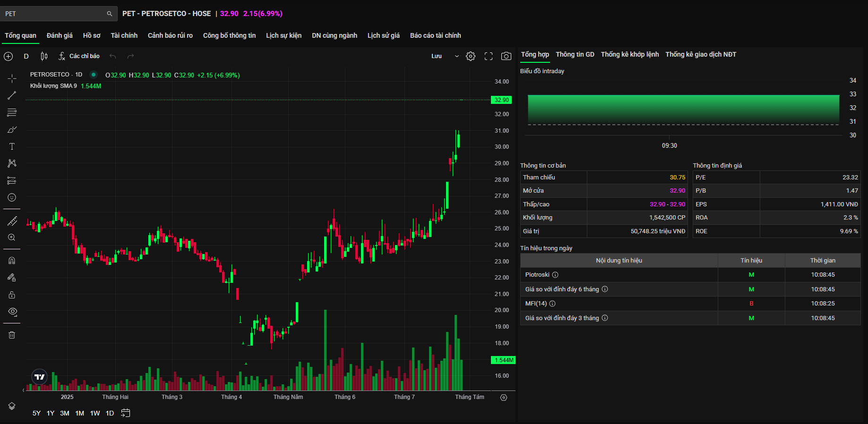868x424 pixels.
Task: Select the 1Y time range
Action: (51, 413)
